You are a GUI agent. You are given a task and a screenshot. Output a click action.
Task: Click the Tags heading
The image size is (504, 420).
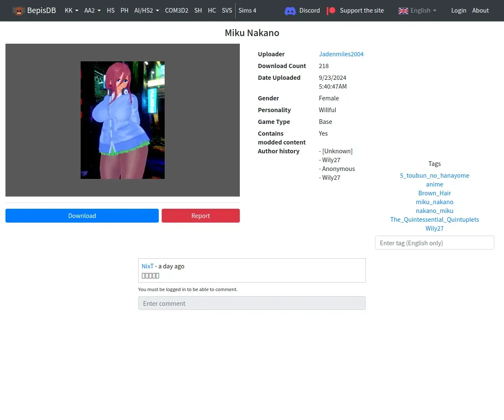point(435,164)
